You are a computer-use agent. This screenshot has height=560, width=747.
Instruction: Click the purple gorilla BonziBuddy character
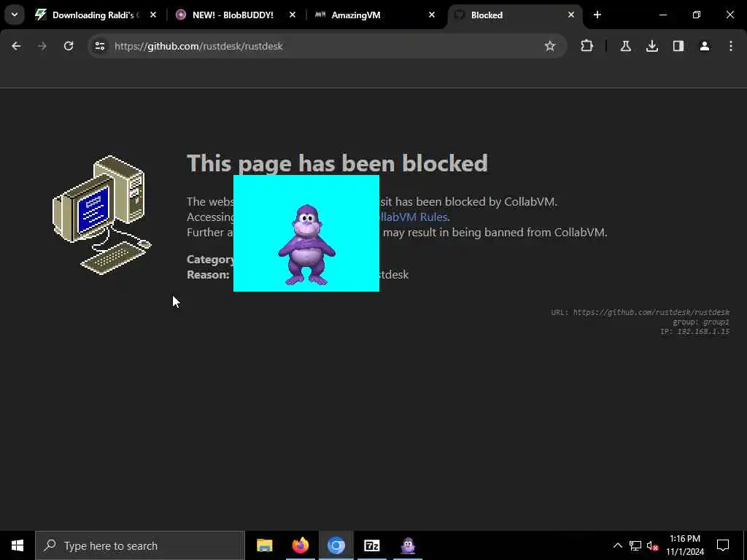(x=307, y=245)
